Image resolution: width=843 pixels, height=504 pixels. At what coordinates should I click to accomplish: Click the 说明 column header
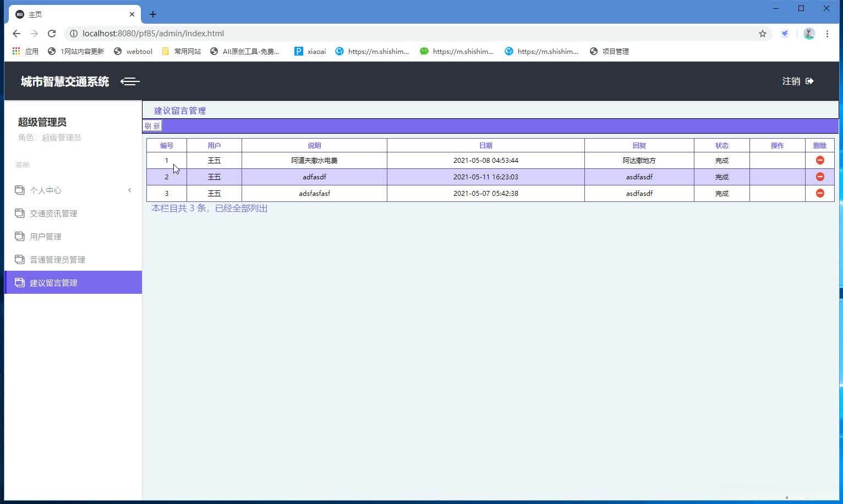pos(314,145)
